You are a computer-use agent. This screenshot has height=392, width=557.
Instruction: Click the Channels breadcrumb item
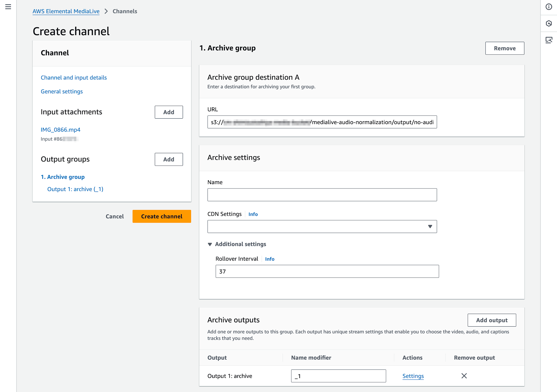point(125,11)
